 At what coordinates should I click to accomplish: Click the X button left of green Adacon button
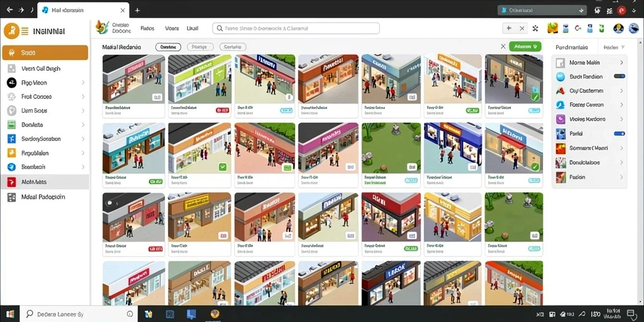click(x=502, y=47)
